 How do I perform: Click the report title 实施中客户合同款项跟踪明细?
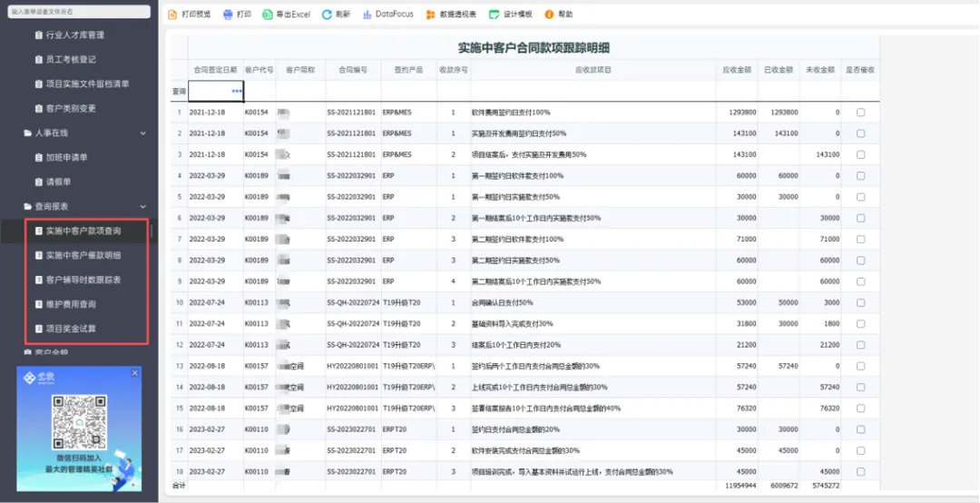[534, 48]
